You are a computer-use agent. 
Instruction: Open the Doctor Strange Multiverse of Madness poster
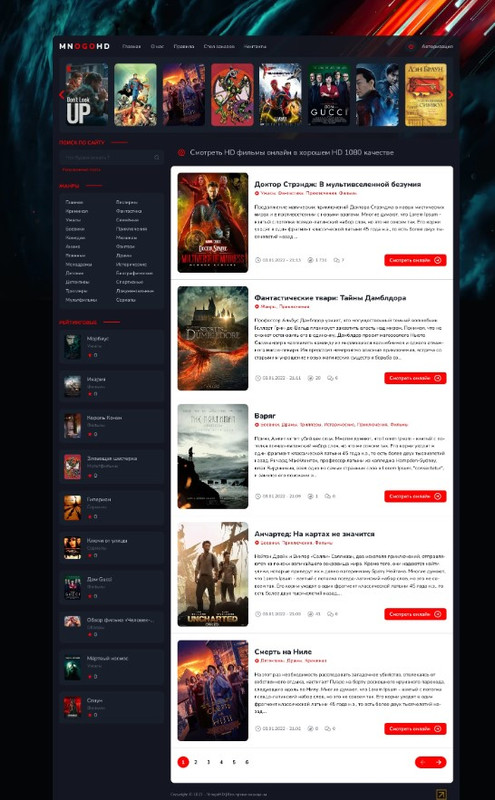(213, 222)
